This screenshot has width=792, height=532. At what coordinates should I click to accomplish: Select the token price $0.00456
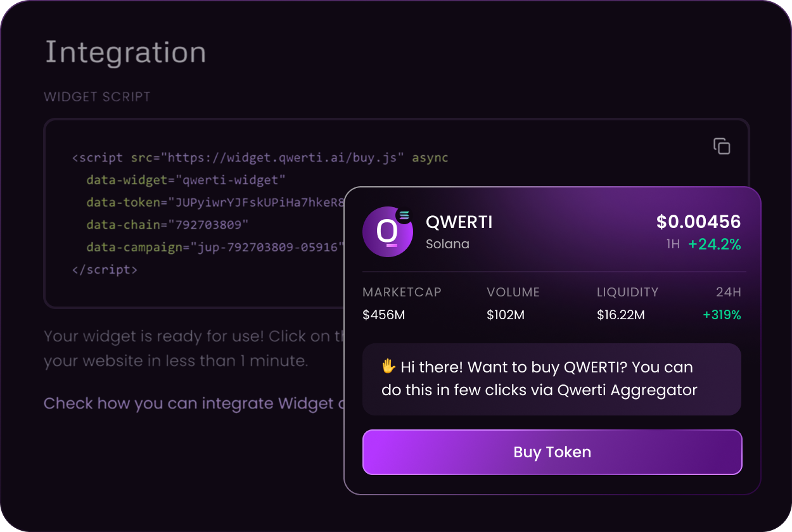click(x=698, y=222)
